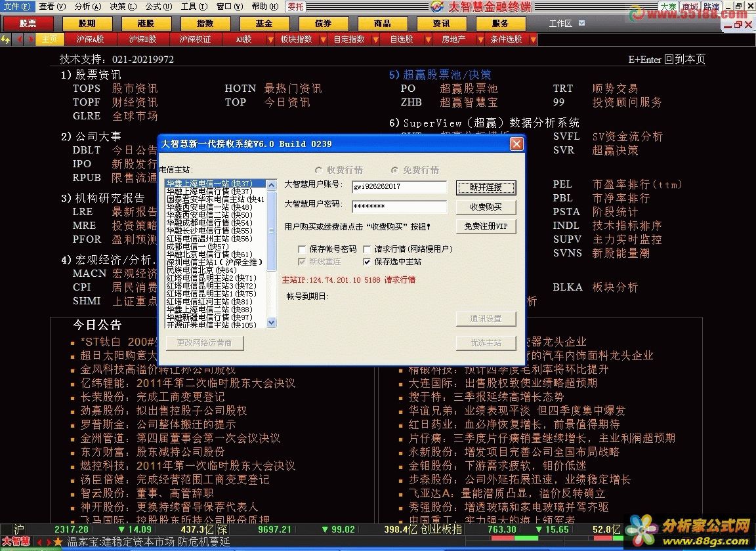Open the 股市资讯 TOPS link
The image size is (756, 551).
pos(115,89)
